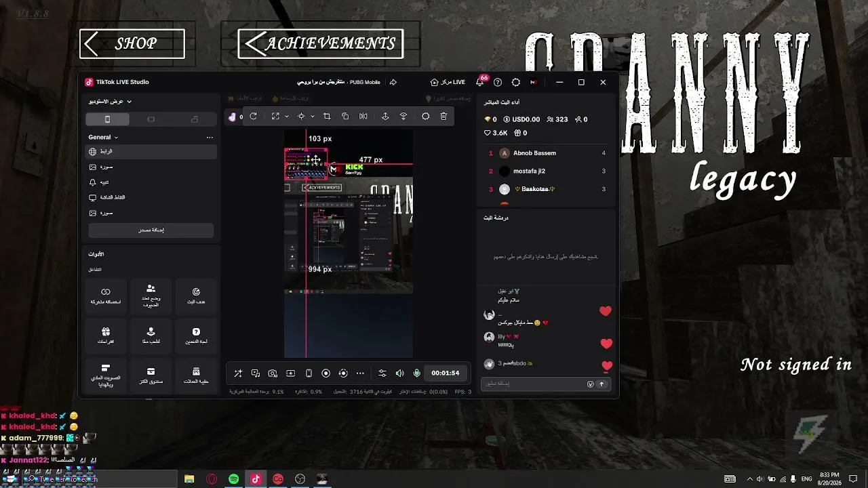Viewport: 868px width, 488px height.
Task: Open more options in the bottom bar
Action: pos(360,373)
